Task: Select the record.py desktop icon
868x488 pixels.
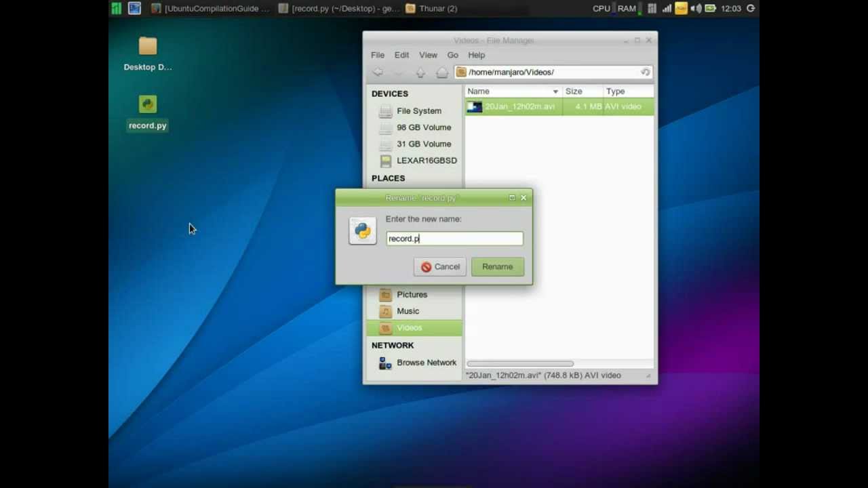Action: coord(148,113)
